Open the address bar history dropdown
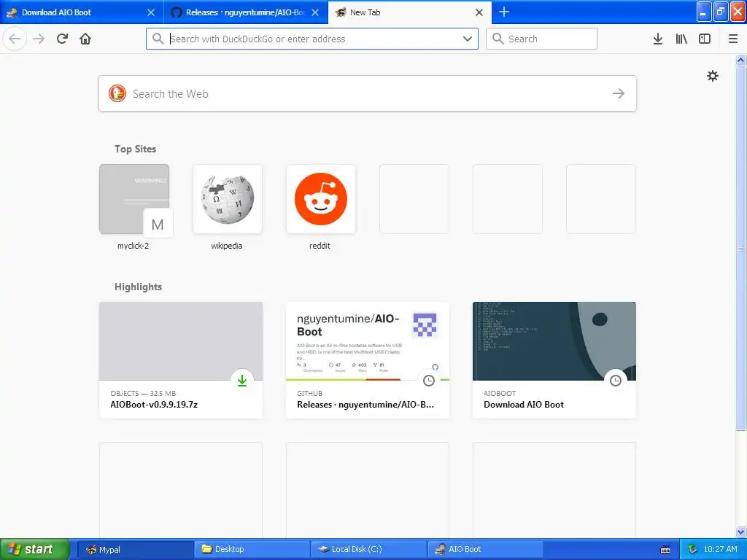Viewport: 747px width, 560px height. 468,39
